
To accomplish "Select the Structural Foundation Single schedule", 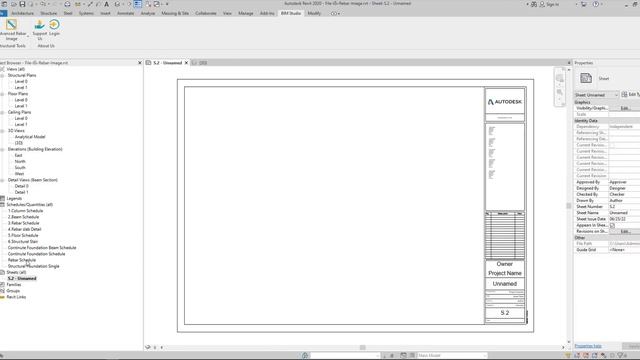I will 33,266.
